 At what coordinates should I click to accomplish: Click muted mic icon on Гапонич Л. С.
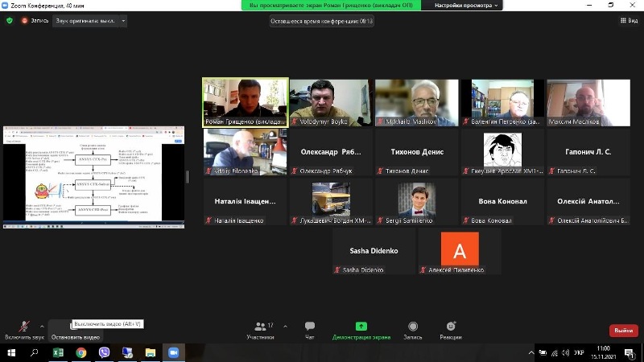pos(552,171)
